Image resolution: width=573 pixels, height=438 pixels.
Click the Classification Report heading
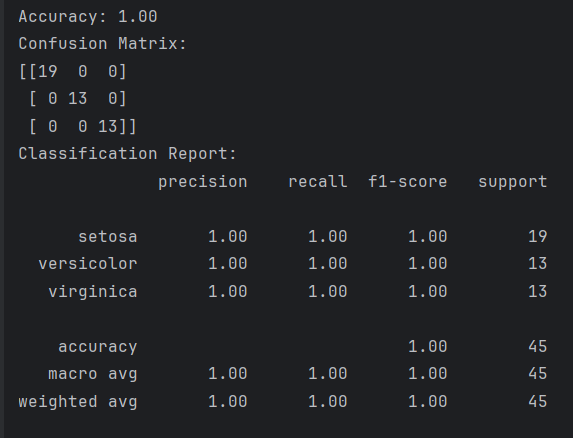pyautogui.click(x=128, y=154)
